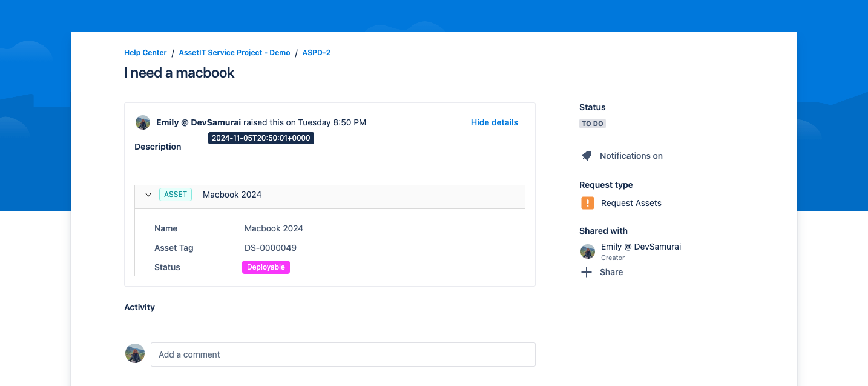Click the Tuesday 8:50 PM timestamp
Image resolution: width=868 pixels, height=386 pixels.
click(x=332, y=122)
